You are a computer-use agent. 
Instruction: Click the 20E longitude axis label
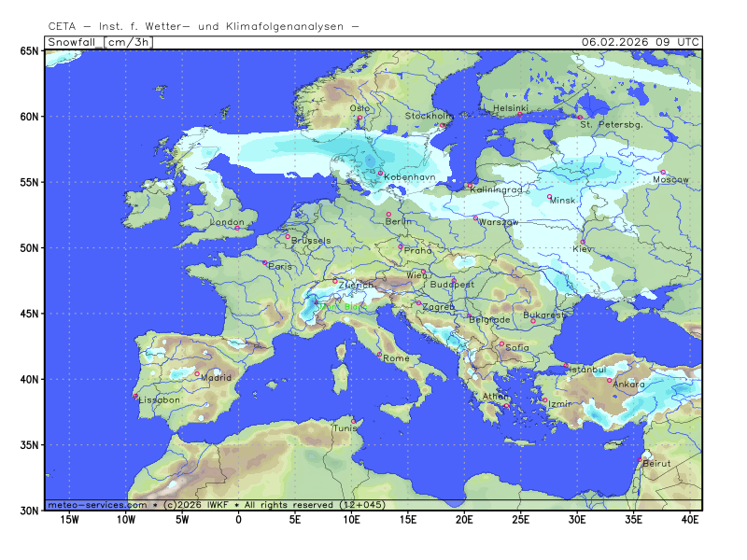click(x=464, y=518)
